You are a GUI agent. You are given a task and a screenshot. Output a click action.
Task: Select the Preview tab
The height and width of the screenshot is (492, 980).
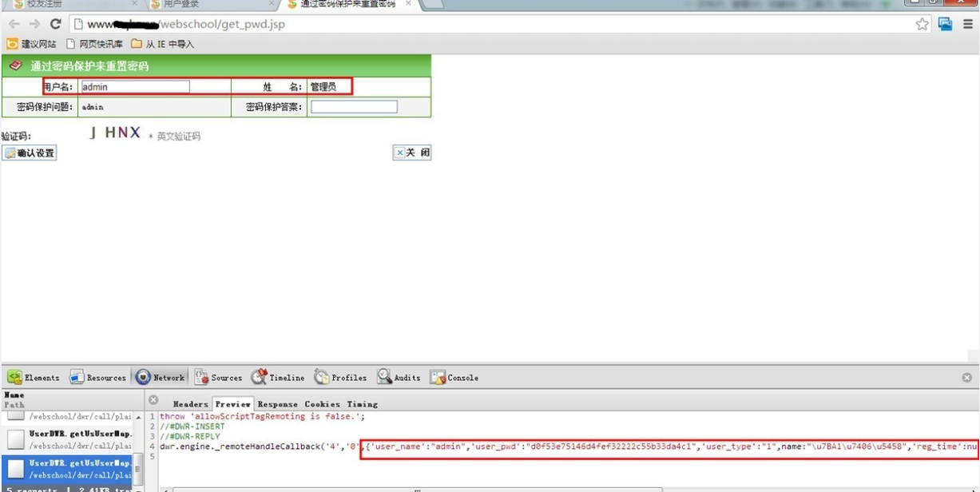pyautogui.click(x=233, y=404)
